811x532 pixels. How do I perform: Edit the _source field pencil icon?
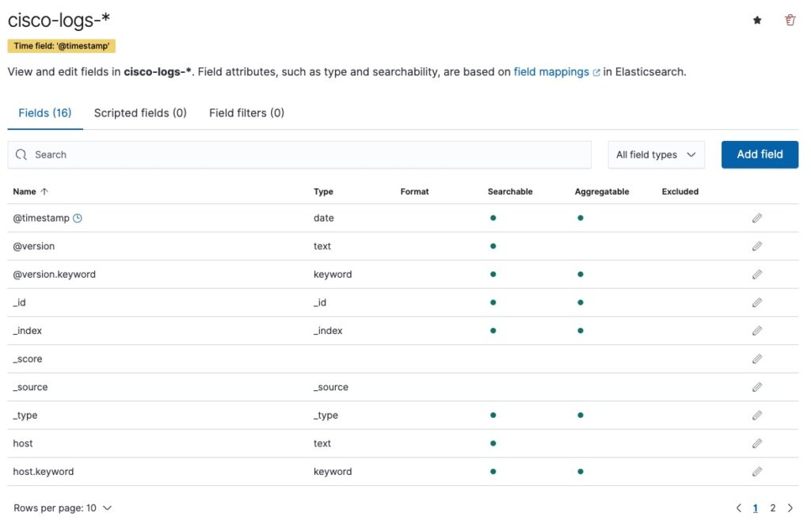click(756, 387)
